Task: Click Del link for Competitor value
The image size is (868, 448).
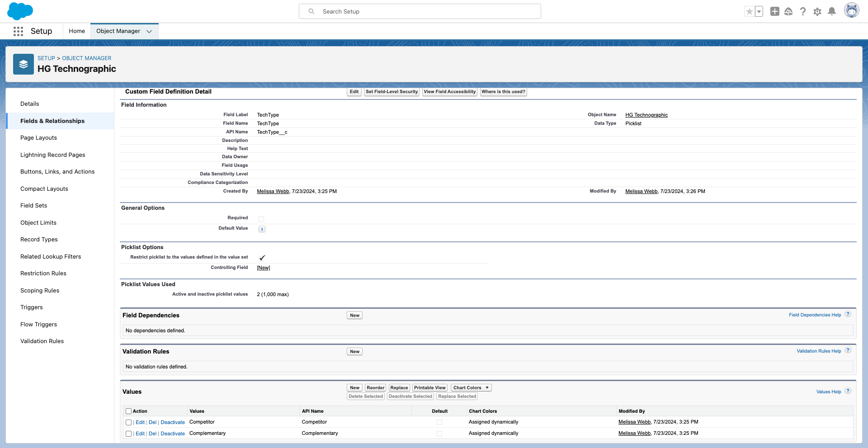Action: pyautogui.click(x=153, y=422)
